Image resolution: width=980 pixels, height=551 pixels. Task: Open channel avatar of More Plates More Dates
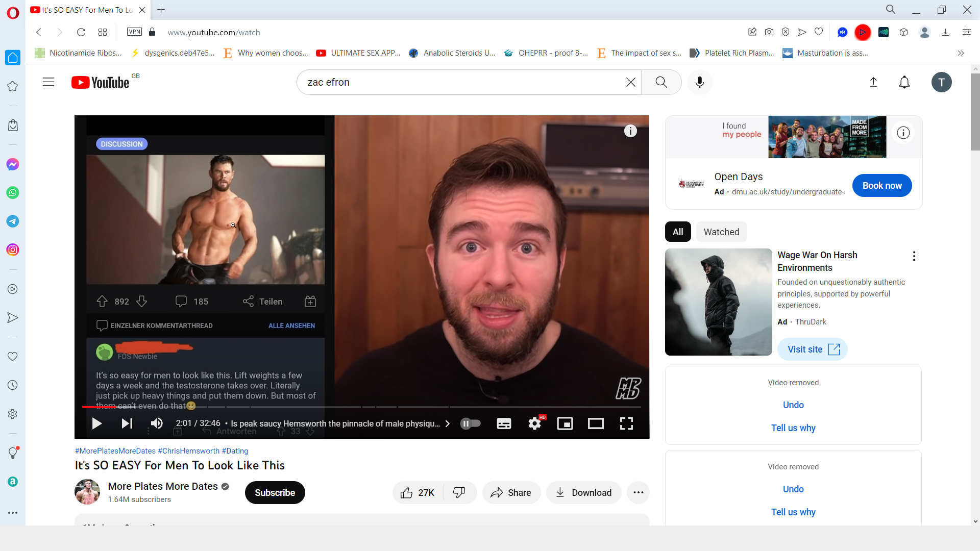pos(87,492)
